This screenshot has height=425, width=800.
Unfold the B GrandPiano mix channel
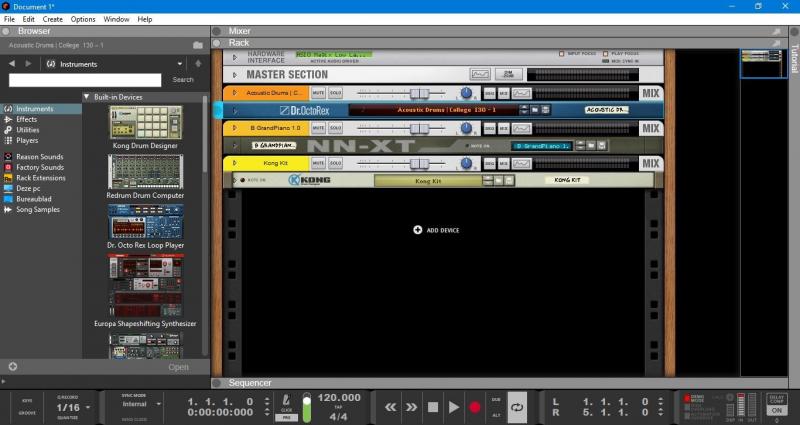point(235,128)
